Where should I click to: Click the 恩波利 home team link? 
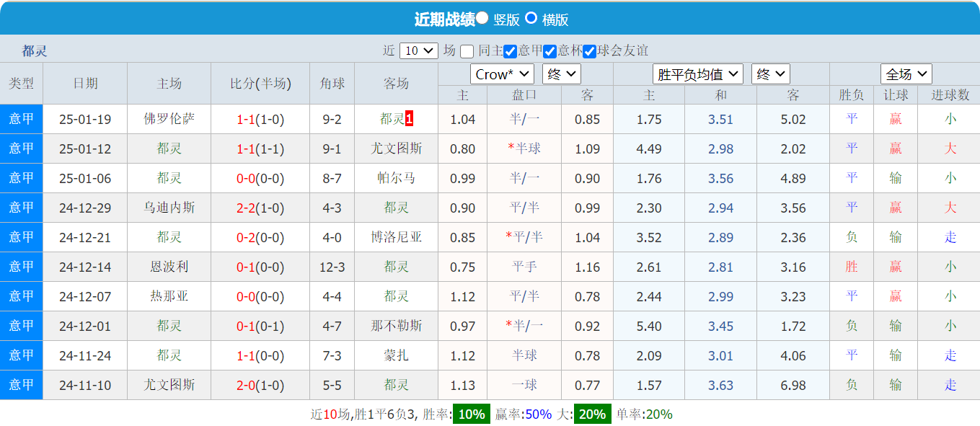(x=168, y=267)
